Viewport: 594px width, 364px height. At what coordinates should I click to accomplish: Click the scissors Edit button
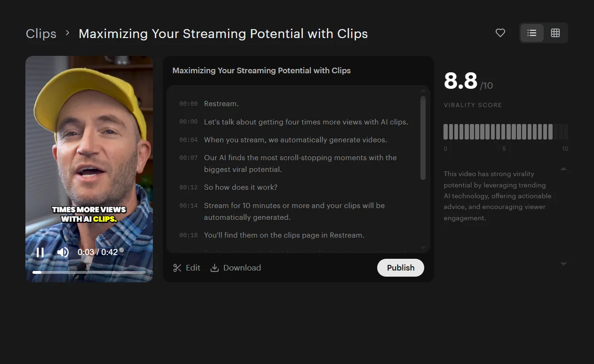pos(187,268)
